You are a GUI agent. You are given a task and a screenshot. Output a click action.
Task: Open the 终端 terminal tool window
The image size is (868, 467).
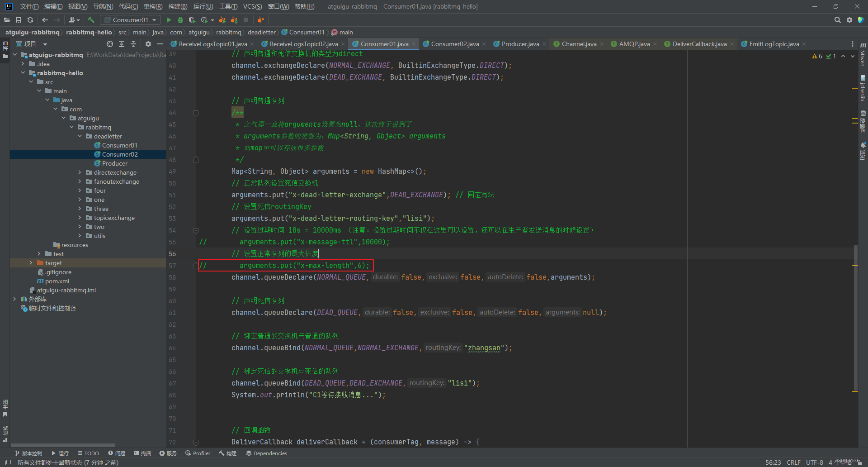click(142, 453)
